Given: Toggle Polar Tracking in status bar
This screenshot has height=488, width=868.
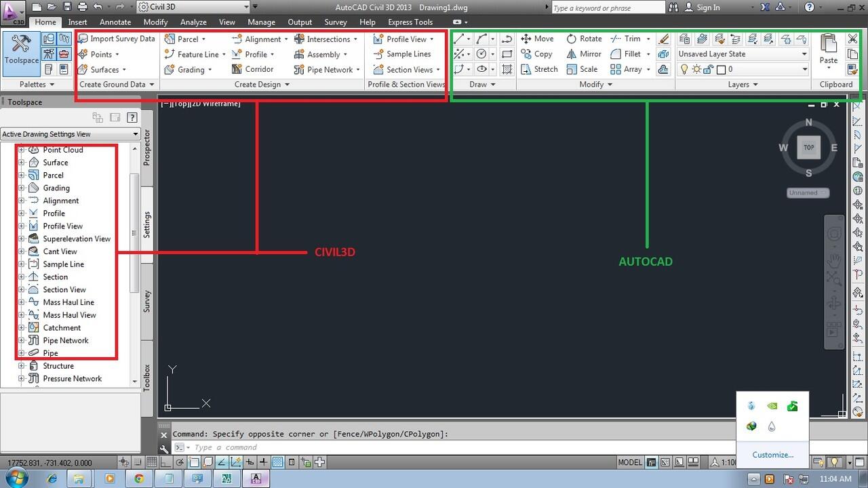Looking at the screenshot, I should coord(180,462).
